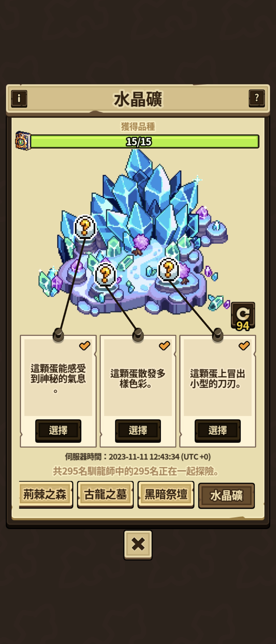Tap the middle mystery egg on island
This screenshot has width=276, height=644.
pos(105,274)
